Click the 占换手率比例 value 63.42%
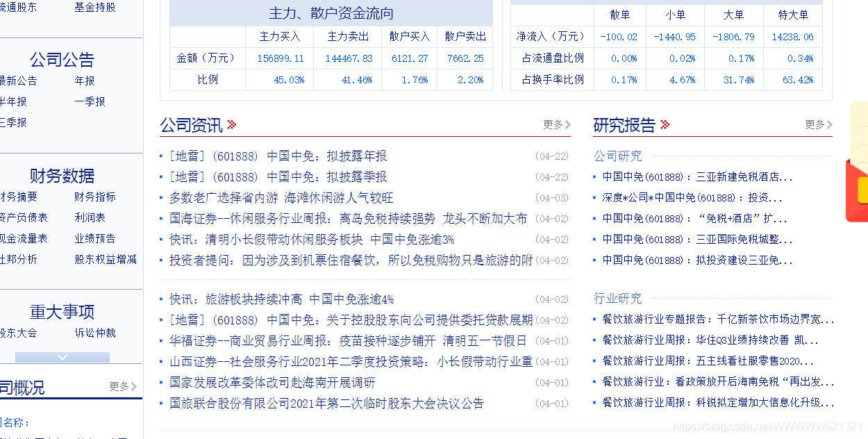 tap(798, 80)
